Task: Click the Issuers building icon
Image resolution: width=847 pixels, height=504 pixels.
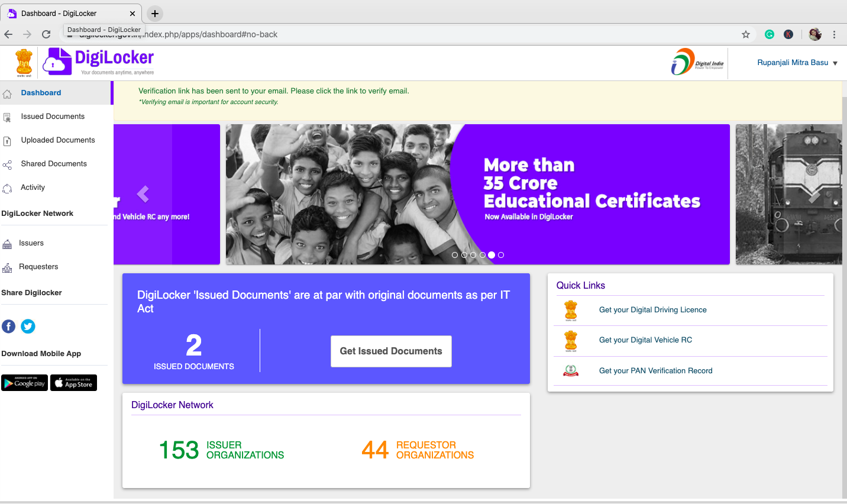Action: point(7,244)
